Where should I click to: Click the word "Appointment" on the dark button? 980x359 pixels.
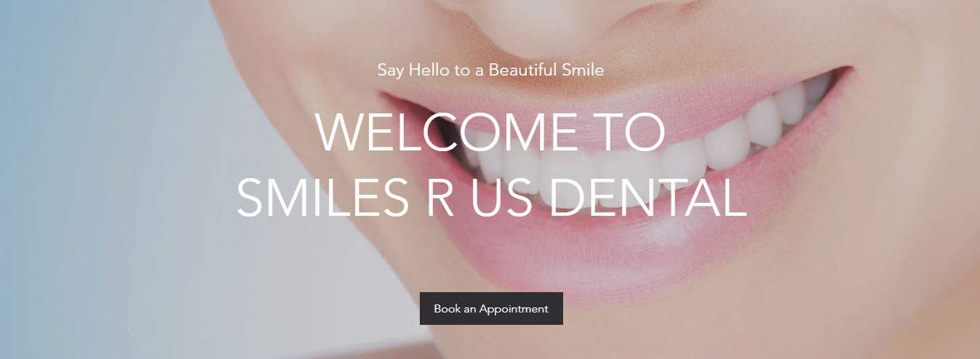tap(514, 309)
